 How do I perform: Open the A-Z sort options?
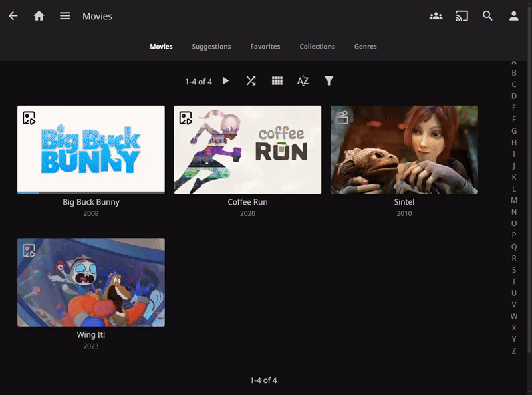coord(303,81)
